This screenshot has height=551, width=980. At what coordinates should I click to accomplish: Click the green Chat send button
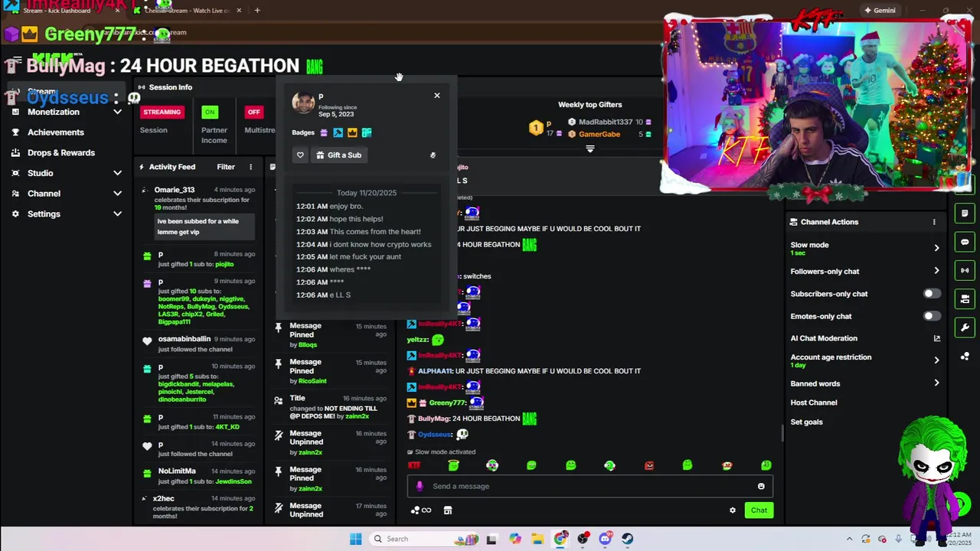coord(759,510)
